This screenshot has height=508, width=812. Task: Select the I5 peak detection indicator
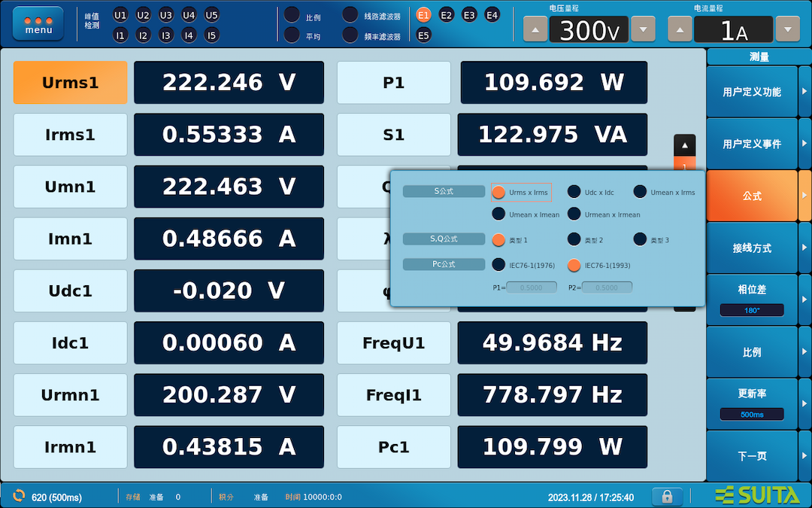click(x=211, y=35)
